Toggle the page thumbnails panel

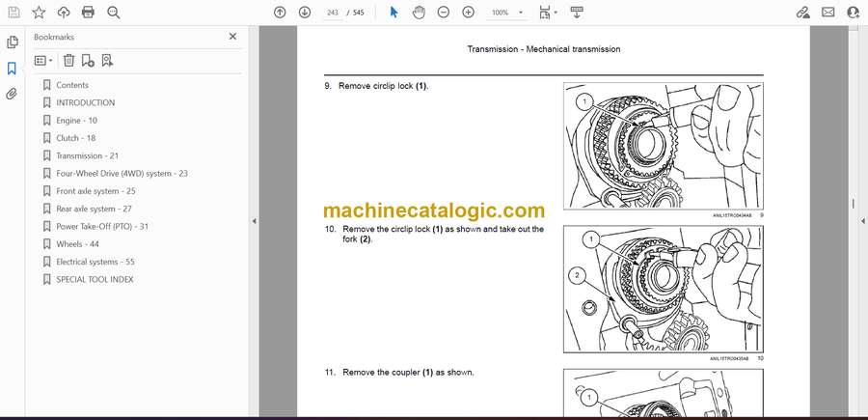tap(13, 42)
